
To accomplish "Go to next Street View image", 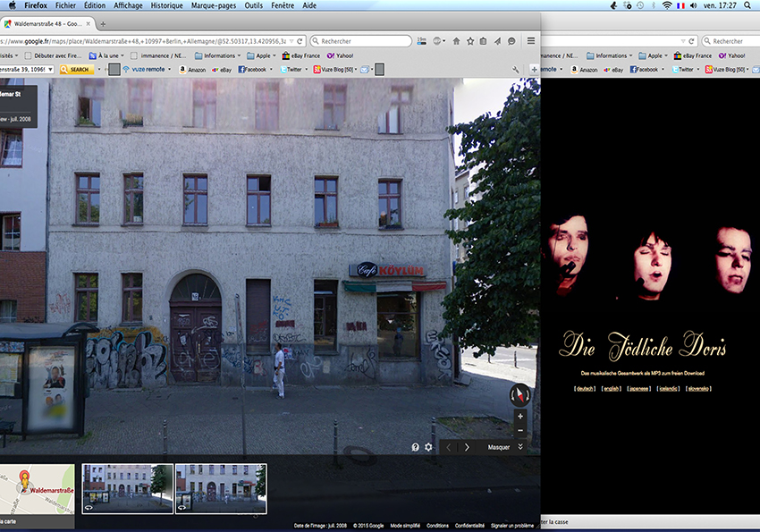I will 467,447.
